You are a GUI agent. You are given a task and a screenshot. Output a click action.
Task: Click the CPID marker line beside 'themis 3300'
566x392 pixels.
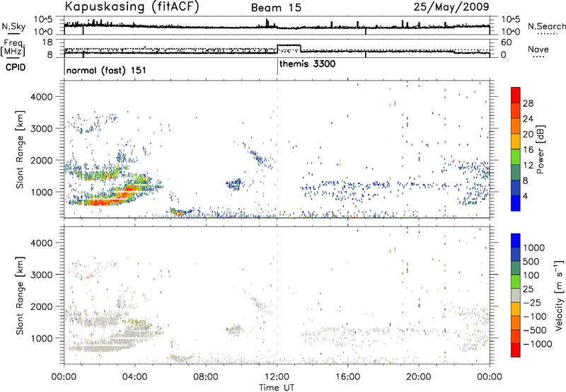click(x=277, y=67)
